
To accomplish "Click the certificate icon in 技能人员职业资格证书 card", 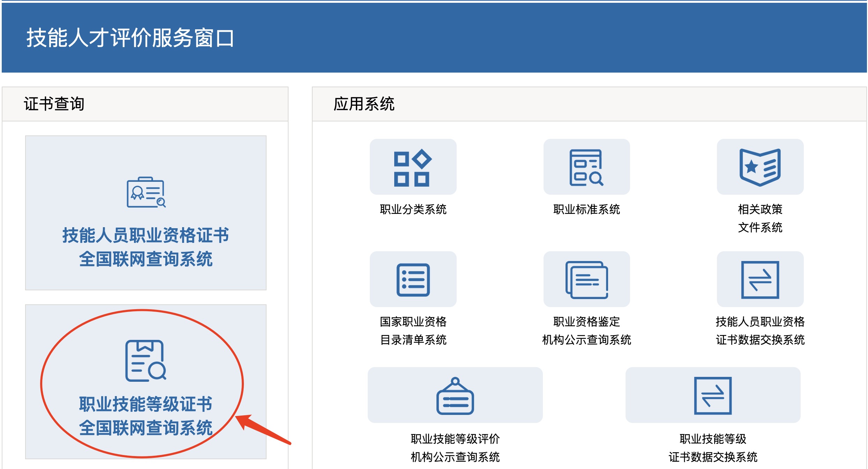I will pyautogui.click(x=146, y=192).
